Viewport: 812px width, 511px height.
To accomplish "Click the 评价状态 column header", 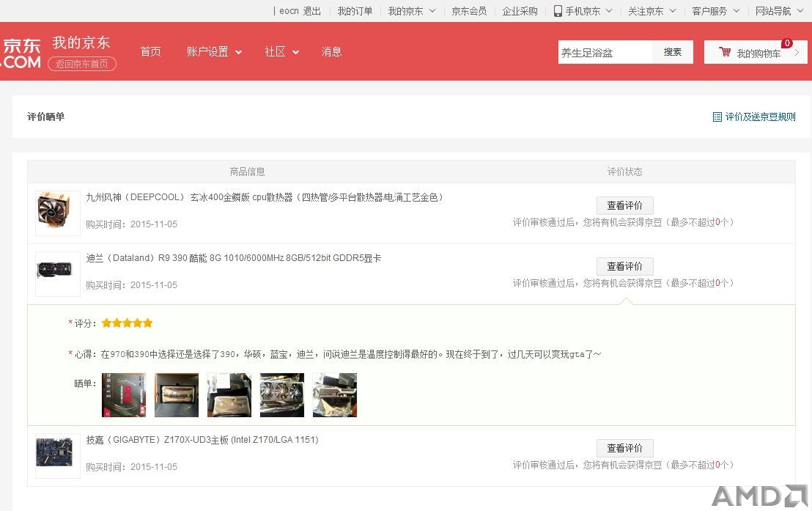I will [624, 172].
